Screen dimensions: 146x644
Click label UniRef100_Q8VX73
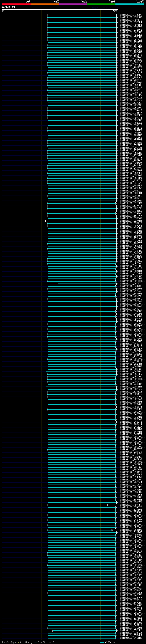click(131, 80)
